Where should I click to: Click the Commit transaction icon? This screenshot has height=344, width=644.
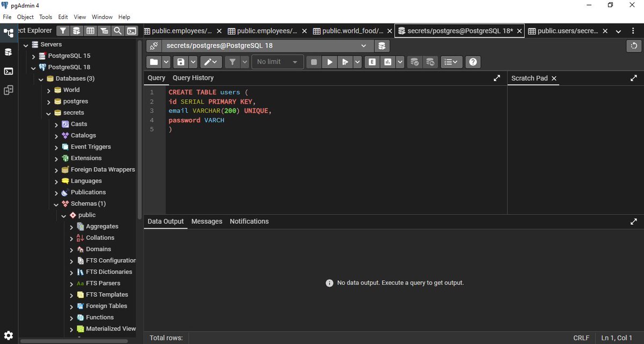tap(415, 62)
